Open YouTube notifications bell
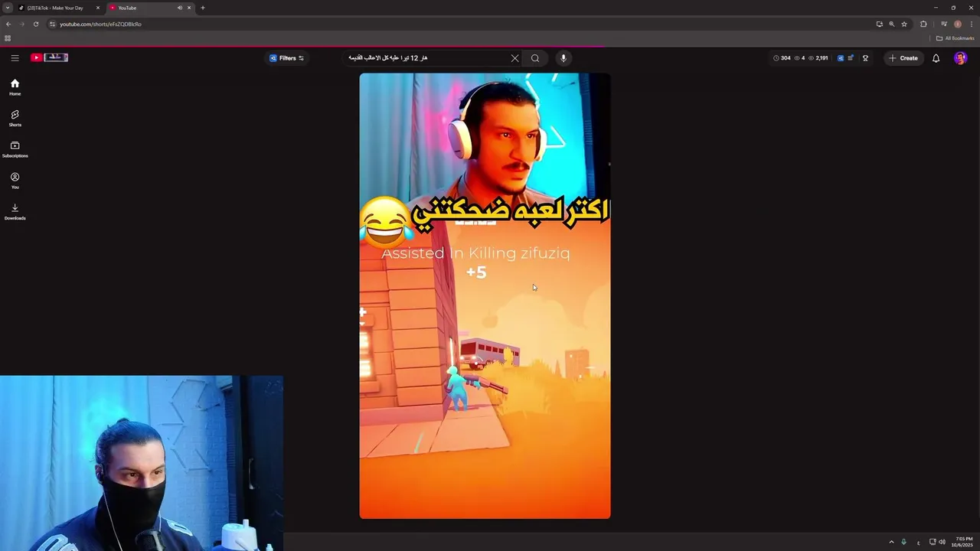 point(936,58)
